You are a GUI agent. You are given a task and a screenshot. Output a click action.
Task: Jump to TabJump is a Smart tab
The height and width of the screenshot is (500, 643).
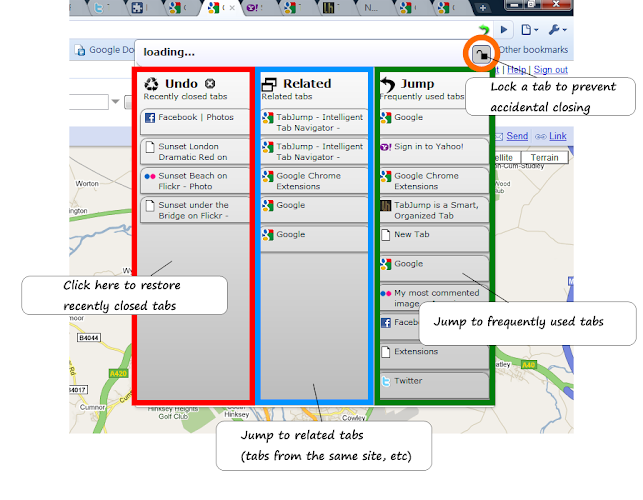coord(434,210)
